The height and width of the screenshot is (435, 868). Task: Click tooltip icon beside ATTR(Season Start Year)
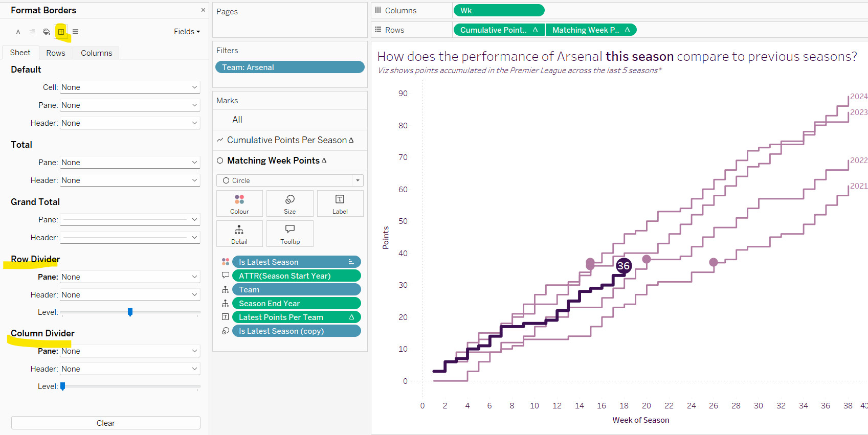(225, 276)
